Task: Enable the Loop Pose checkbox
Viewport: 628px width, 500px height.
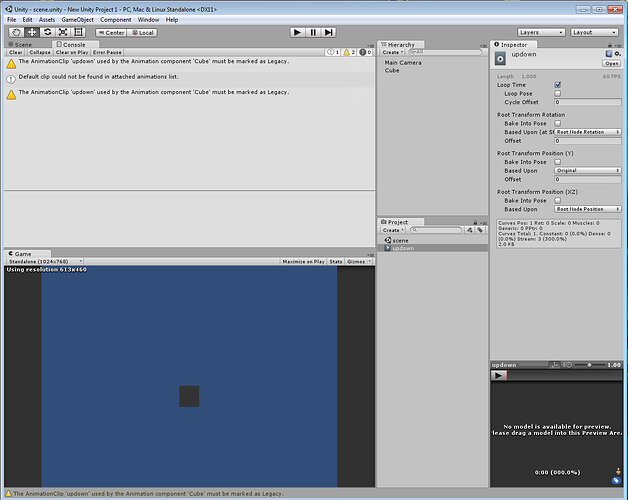Action: (558, 93)
